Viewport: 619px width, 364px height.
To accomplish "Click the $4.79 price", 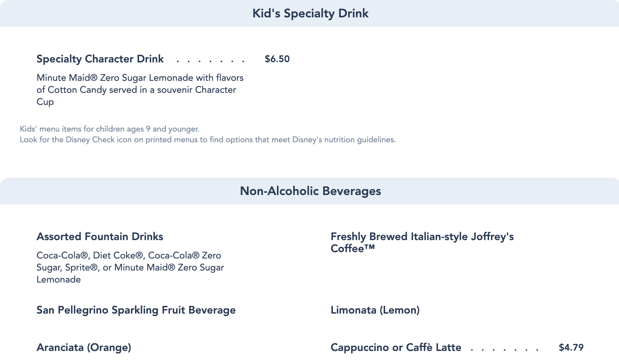I will point(571,347).
